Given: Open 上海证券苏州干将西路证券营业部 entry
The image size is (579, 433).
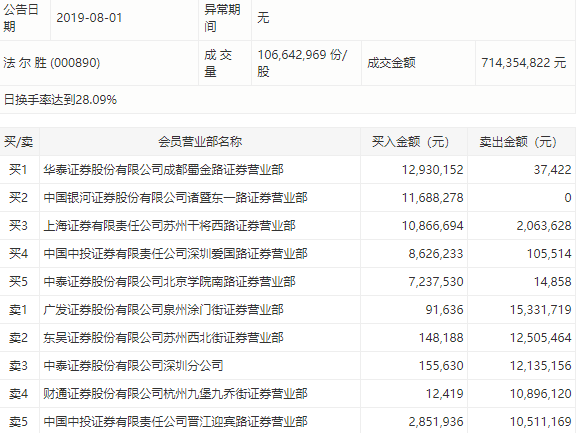Looking at the screenshot, I should click(169, 226).
